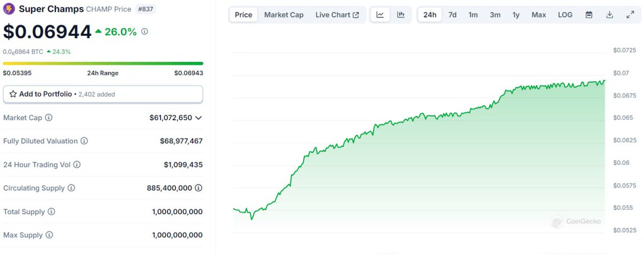This screenshot has width=644, height=254.
Task: Open Max Supply info icon
Action: [49, 235]
